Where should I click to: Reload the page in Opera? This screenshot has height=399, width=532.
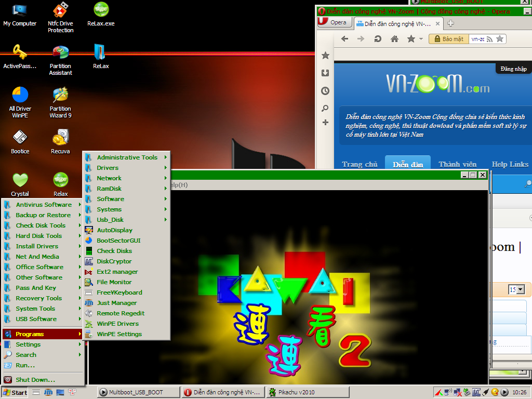pos(378,39)
